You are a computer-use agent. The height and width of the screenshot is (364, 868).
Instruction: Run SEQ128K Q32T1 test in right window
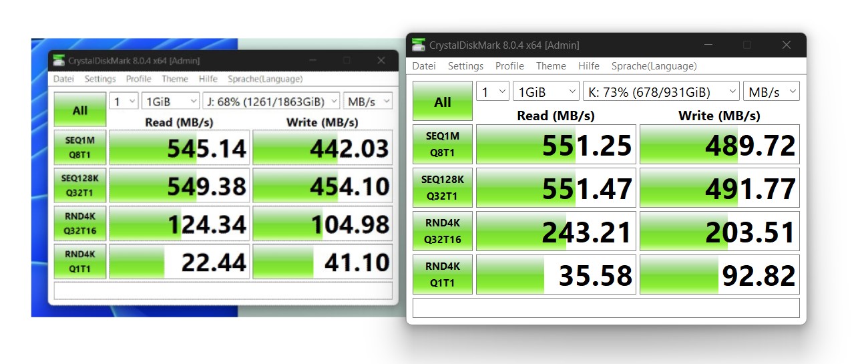point(443,188)
